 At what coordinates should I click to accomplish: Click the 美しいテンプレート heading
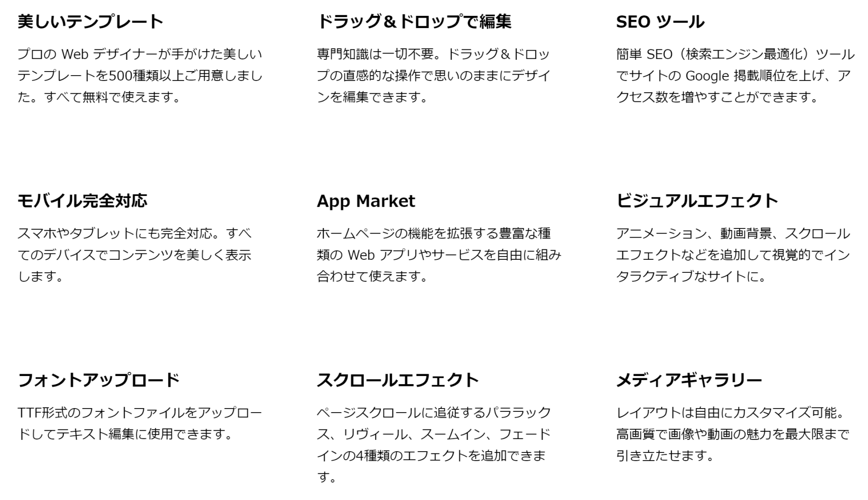(x=90, y=22)
